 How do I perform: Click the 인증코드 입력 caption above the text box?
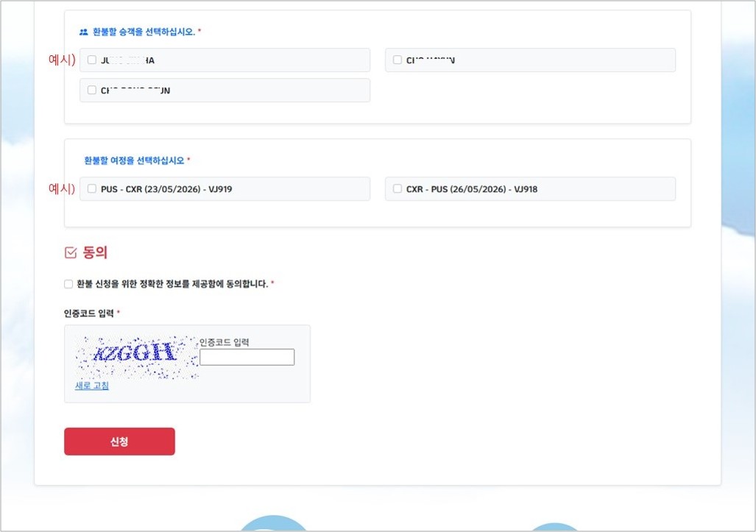(225, 342)
